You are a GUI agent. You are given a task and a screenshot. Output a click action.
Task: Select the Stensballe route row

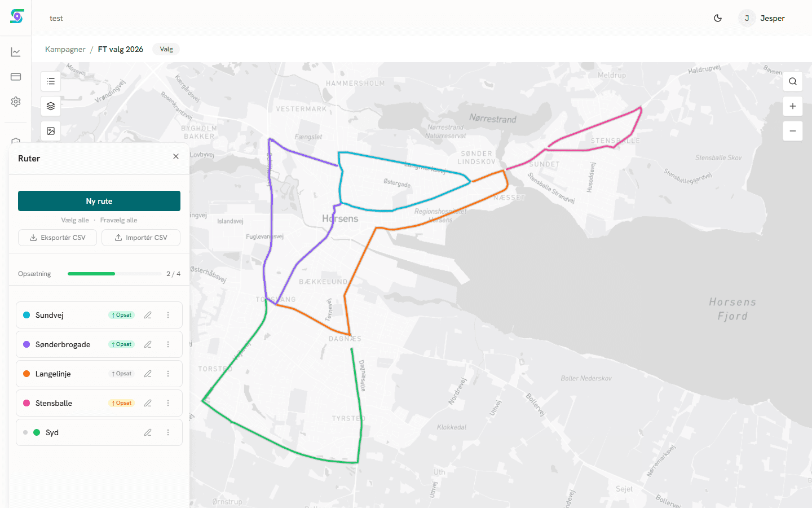tap(99, 403)
